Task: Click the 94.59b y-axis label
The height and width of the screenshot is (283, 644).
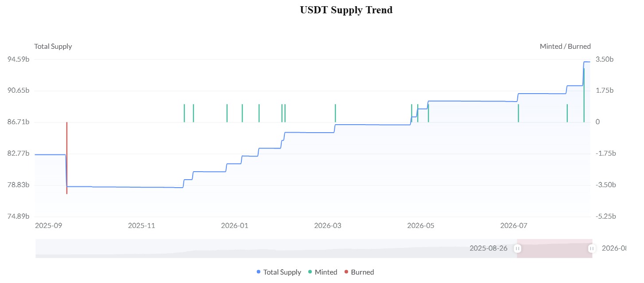Action: point(19,59)
